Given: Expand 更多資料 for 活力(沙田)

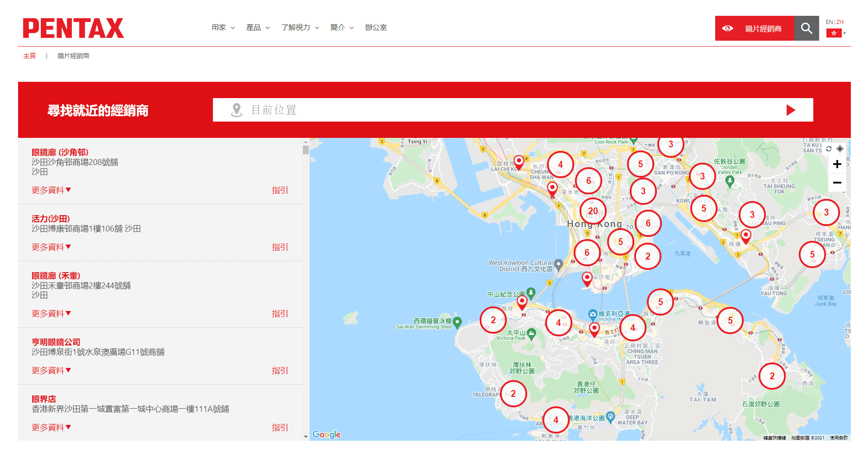Looking at the screenshot, I should pos(51,247).
